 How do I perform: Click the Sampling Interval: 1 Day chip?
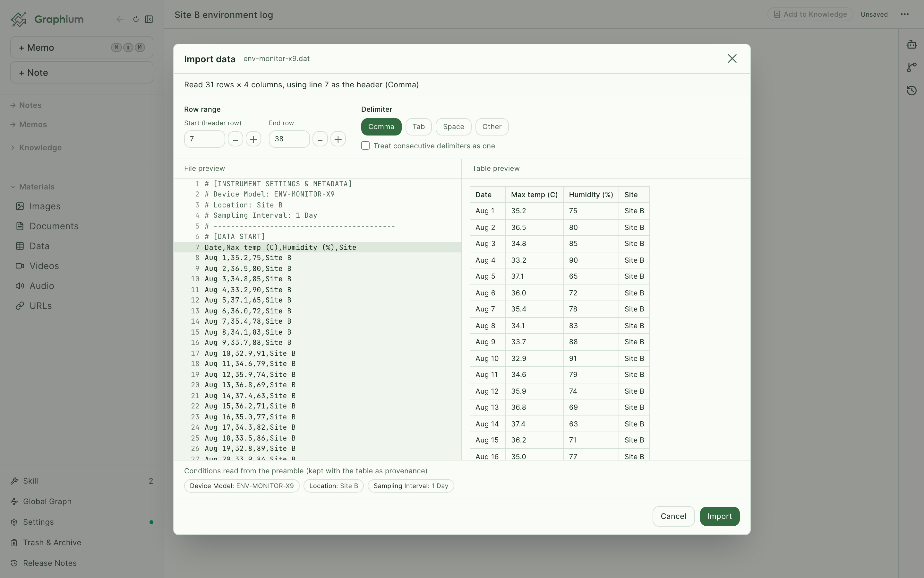[x=410, y=486]
